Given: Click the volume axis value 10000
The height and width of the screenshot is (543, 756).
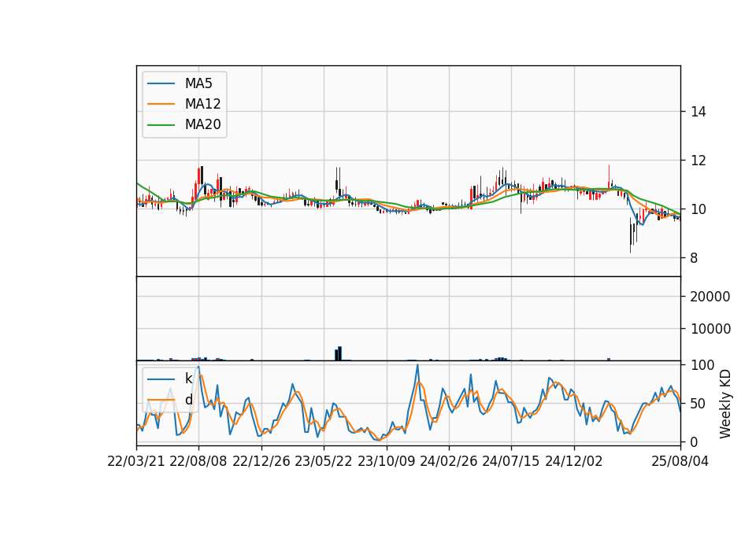Looking at the screenshot, I should pyautogui.click(x=710, y=329).
